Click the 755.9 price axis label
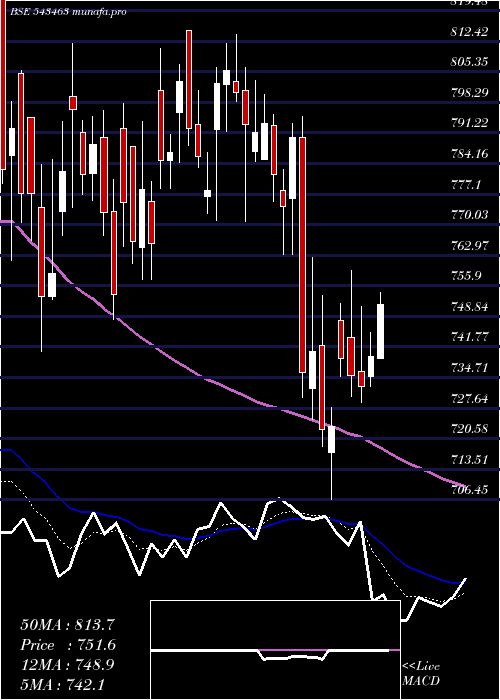This screenshot has width=500, height=700. click(467, 276)
